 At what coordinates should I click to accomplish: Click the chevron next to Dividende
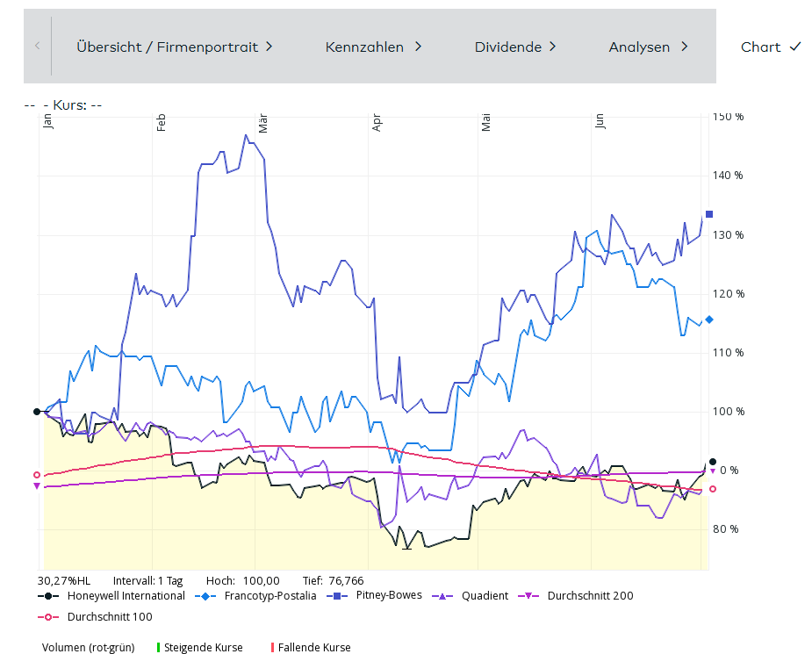[x=553, y=47]
